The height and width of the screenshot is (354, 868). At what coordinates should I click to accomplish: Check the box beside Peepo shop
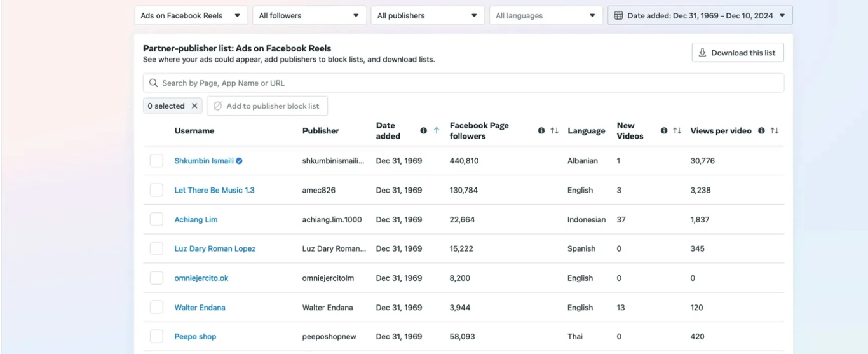[x=156, y=336]
